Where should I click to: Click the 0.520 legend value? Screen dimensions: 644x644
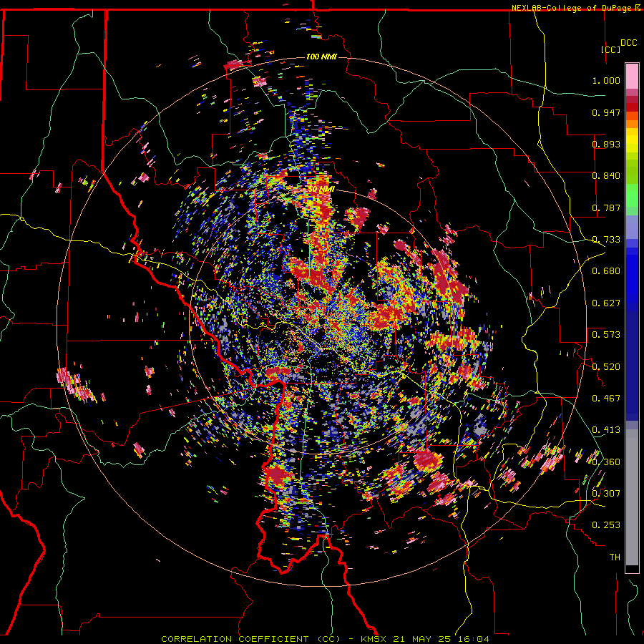[x=606, y=367]
